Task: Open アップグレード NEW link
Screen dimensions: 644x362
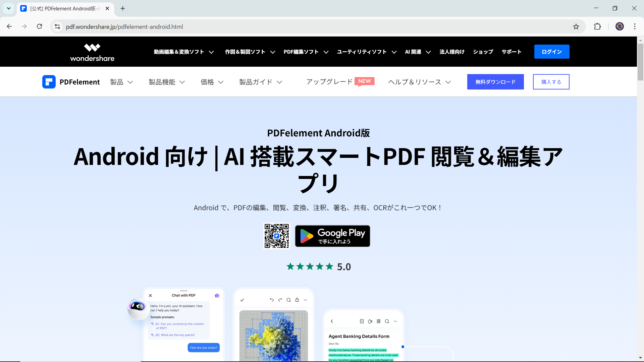Action: click(x=340, y=82)
